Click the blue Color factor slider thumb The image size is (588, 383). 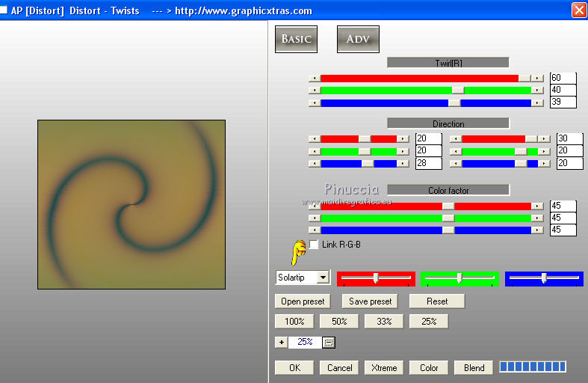[x=448, y=230]
